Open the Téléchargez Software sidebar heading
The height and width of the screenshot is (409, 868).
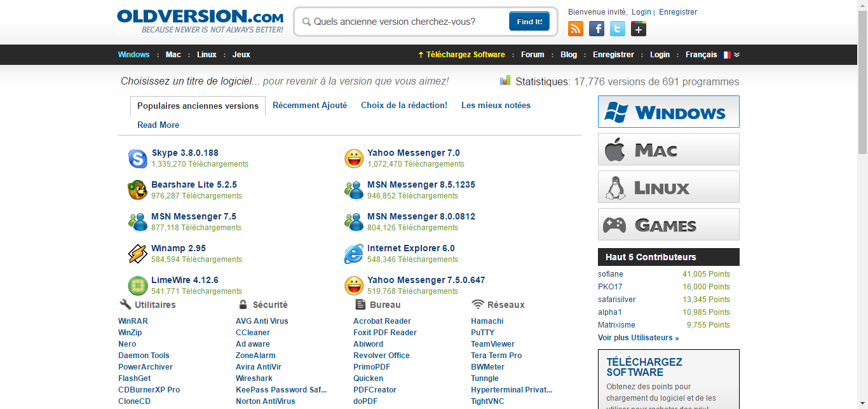click(x=644, y=367)
